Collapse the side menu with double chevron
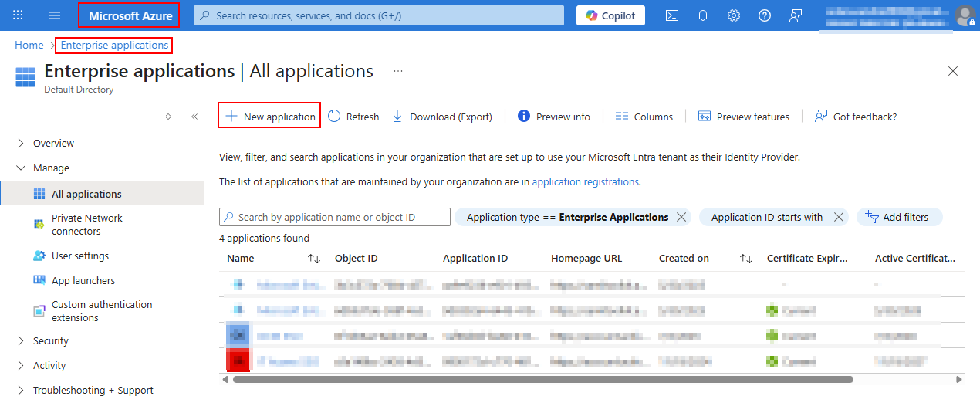This screenshot has height=403, width=980. coord(194,117)
